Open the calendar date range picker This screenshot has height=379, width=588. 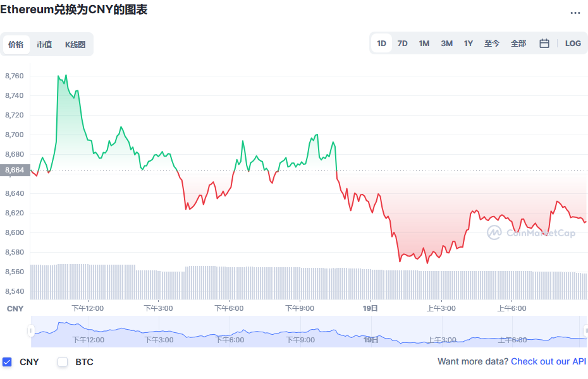click(544, 44)
